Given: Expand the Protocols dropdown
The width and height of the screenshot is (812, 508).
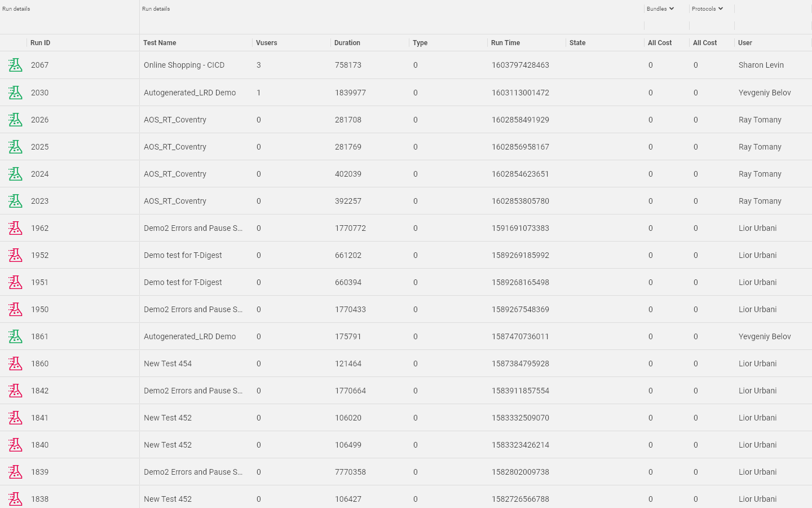Looking at the screenshot, I should (x=707, y=9).
